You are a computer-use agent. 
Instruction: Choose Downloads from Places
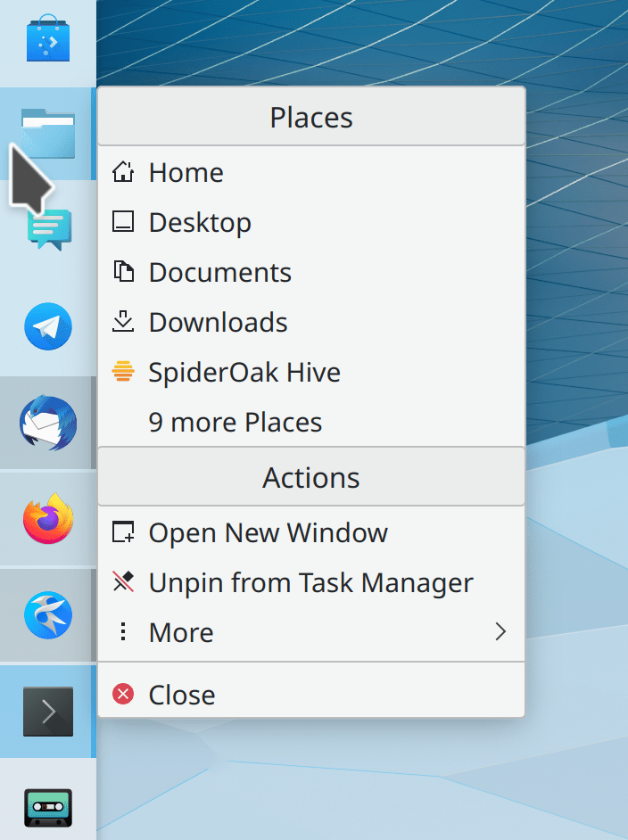coord(218,322)
